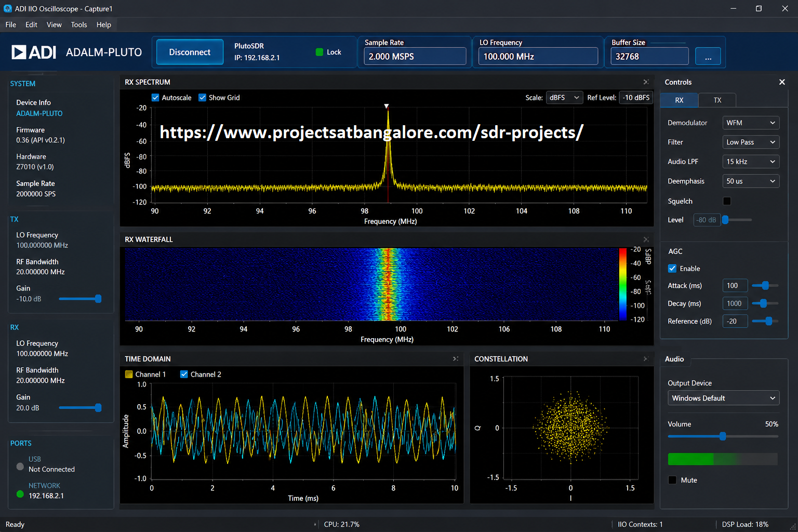Open the File menu
Image resolution: width=798 pixels, height=532 pixels.
[11, 24]
